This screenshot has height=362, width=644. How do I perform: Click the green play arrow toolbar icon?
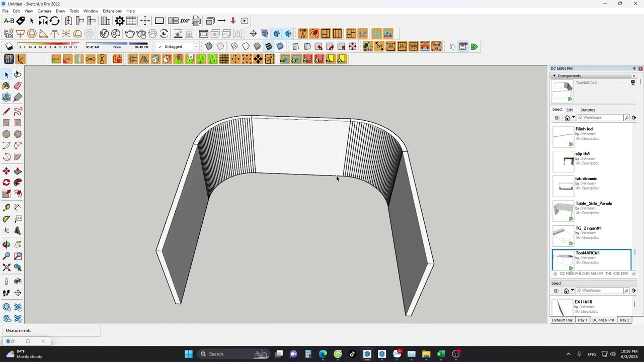[x=474, y=47]
